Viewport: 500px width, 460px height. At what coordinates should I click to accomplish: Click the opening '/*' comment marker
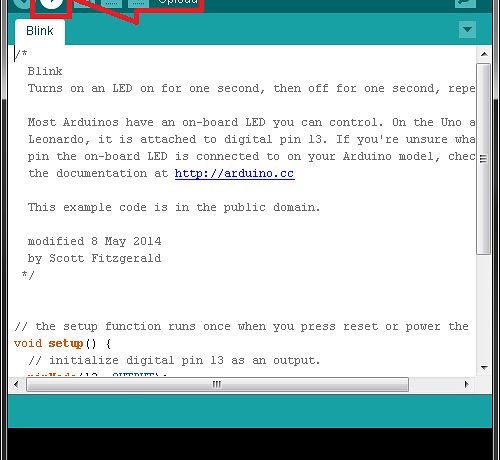coord(21,54)
